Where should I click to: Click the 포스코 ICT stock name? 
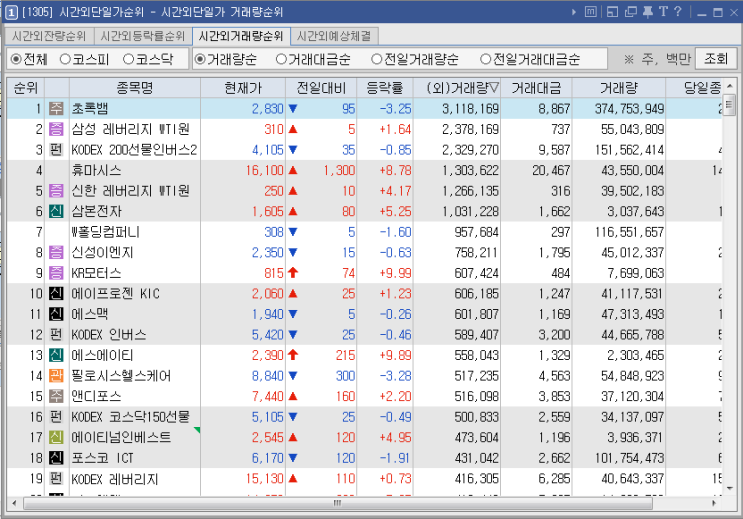pyautogui.click(x=102, y=458)
